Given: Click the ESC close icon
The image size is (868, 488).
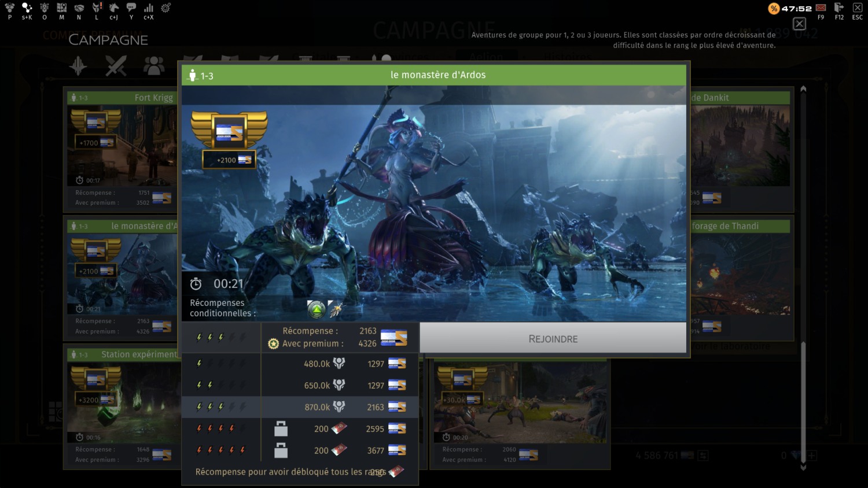Looking at the screenshot, I should pyautogui.click(x=858, y=8).
